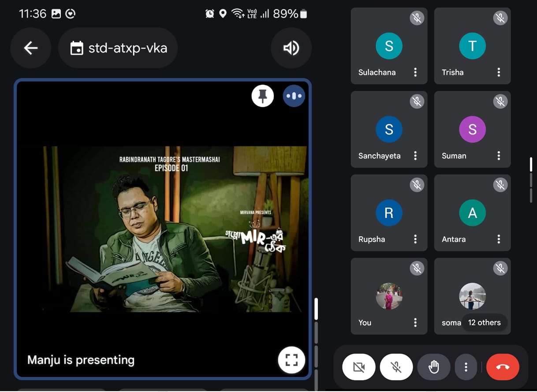Tap soma's muted microphone icon
The height and width of the screenshot is (392, 537).
[x=500, y=268]
